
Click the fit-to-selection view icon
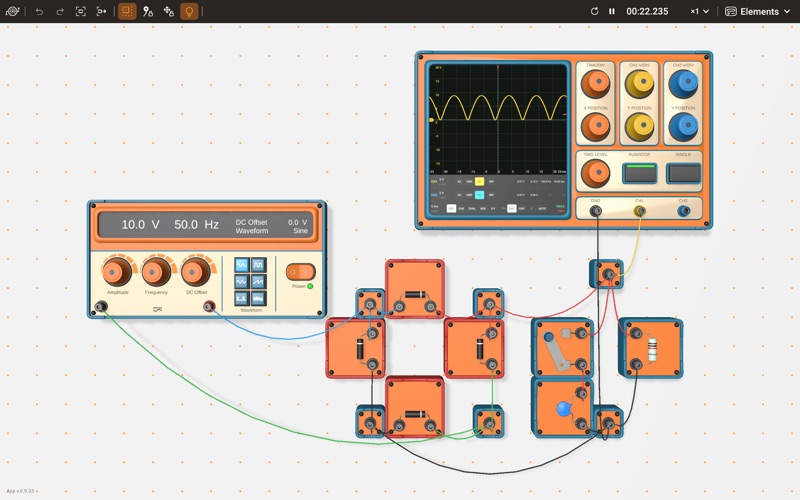coord(101,11)
